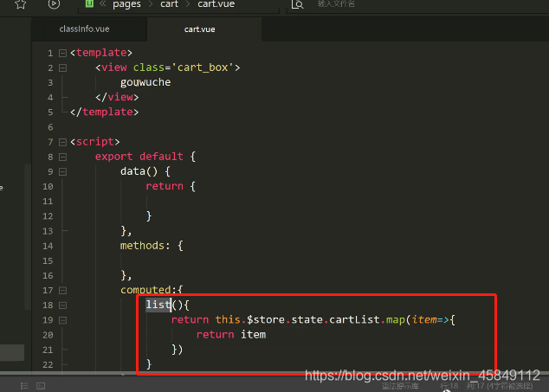Click line number 11 in the gutter
This screenshot has width=549, height=392.
(x=48, y=202)
